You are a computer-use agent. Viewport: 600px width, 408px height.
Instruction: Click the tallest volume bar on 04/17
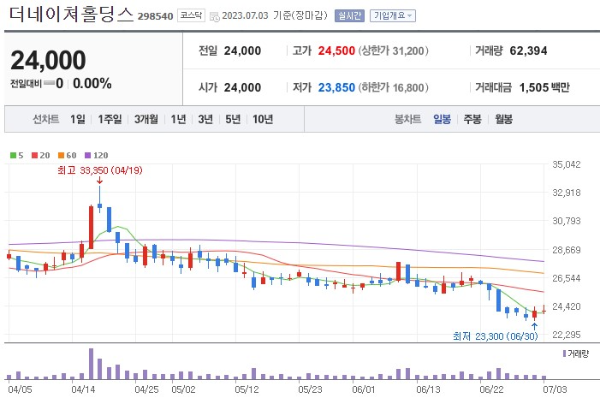91,364
